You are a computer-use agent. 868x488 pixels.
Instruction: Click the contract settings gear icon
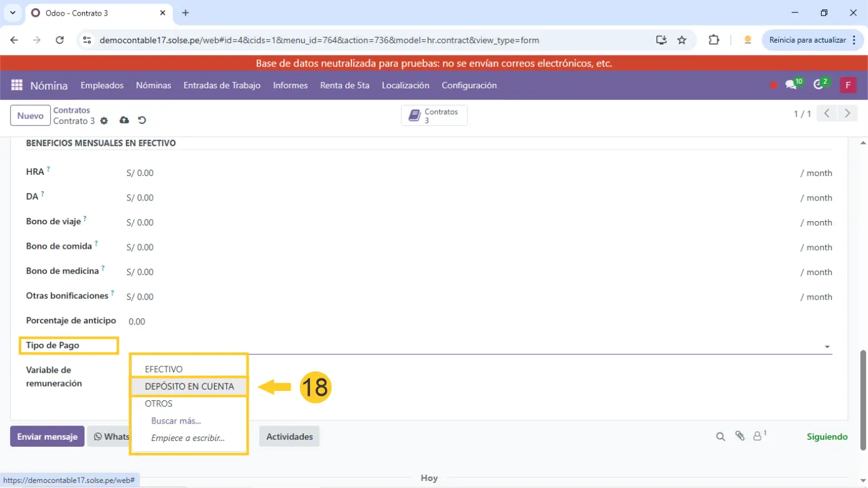pyautogui.click(x=104, y=121)
